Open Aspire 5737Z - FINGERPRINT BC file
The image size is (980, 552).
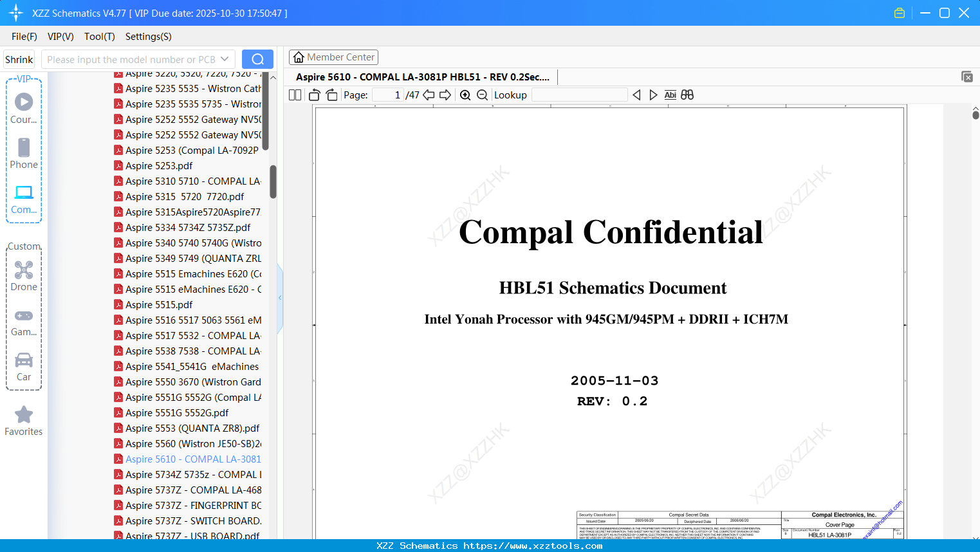188,506
